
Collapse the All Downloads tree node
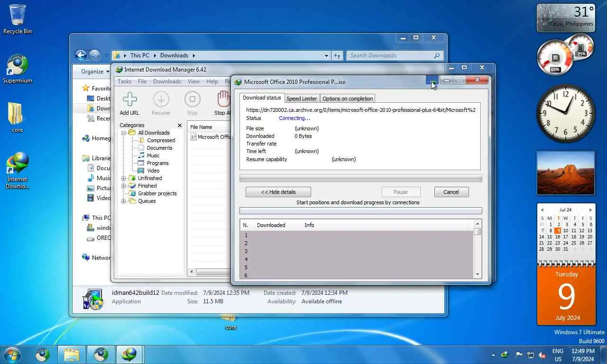(124, 133)
